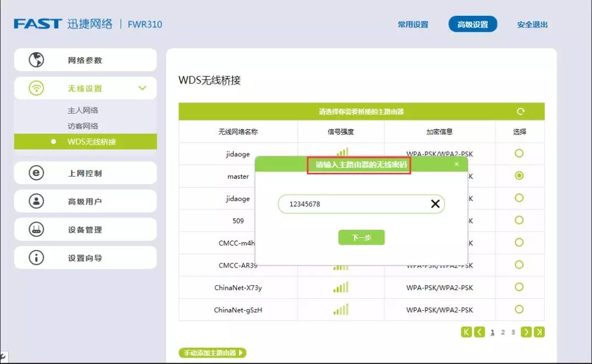The height and width of the screenshot is (364, 592).
Task: Select the 无线设置 wifi icon
Action: [x=36, y=88]
